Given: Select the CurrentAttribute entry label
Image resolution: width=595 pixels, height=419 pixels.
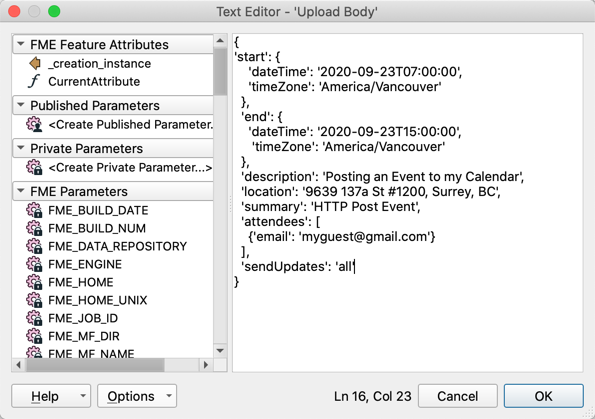Looking at the screenshot, I should [x=94, y=81].
